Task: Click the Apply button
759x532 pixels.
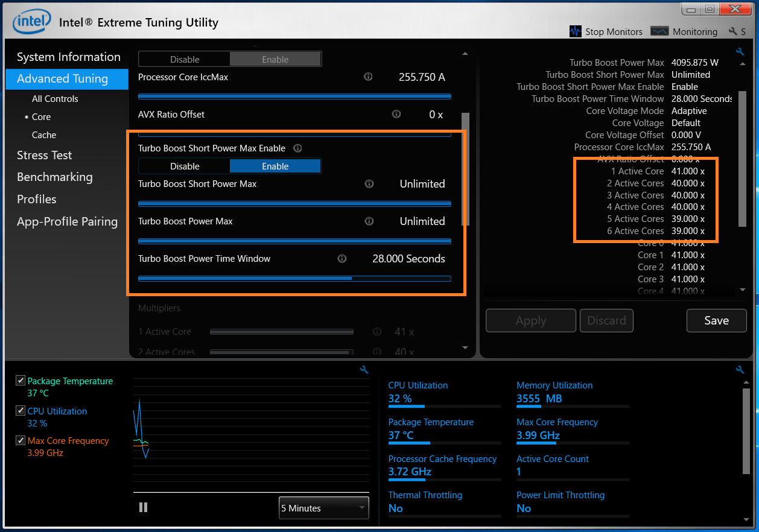Action: tap(531, 320)
